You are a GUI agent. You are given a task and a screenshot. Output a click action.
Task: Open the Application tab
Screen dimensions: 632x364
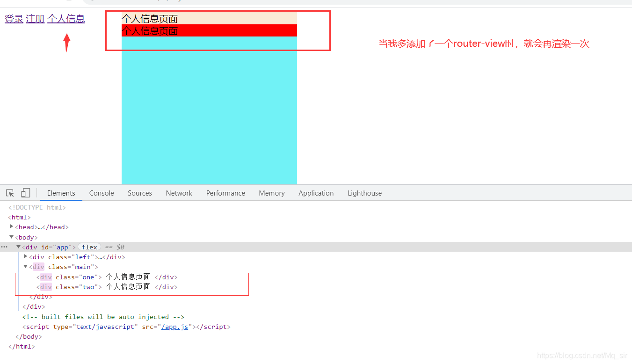316,193
